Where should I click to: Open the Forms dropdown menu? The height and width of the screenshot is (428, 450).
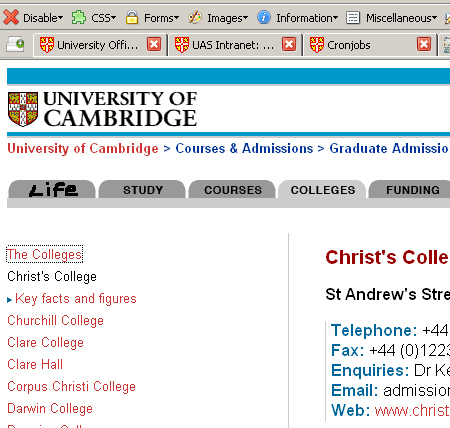tap(161, 18)
